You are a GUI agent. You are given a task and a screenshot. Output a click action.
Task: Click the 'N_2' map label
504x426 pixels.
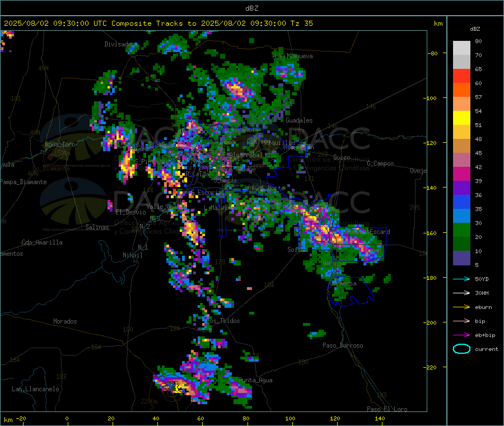point(144,226)
